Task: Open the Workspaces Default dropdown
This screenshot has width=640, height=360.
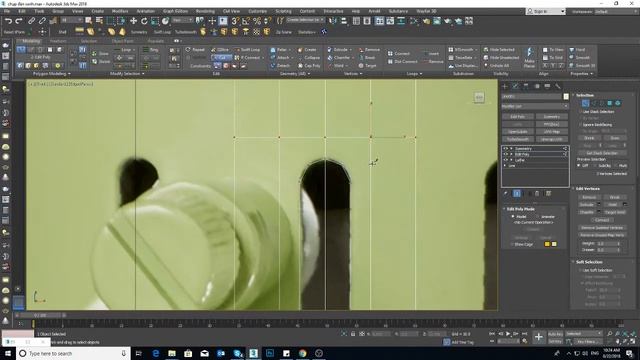Action: (x=616, y=11)
